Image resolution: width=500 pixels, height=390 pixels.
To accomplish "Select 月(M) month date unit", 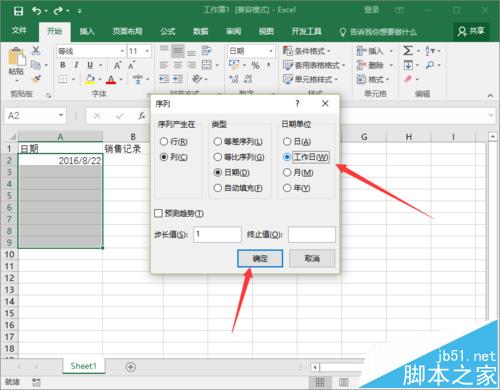I will (298, 172).
